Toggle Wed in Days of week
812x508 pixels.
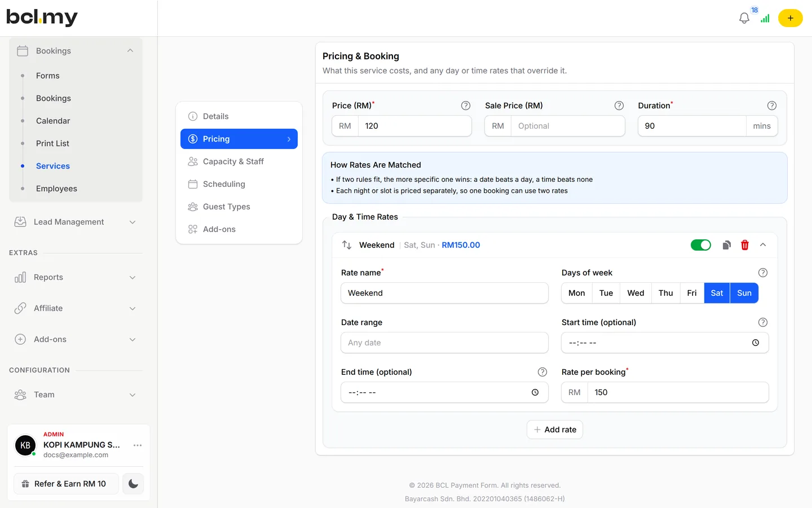point(636,293)
